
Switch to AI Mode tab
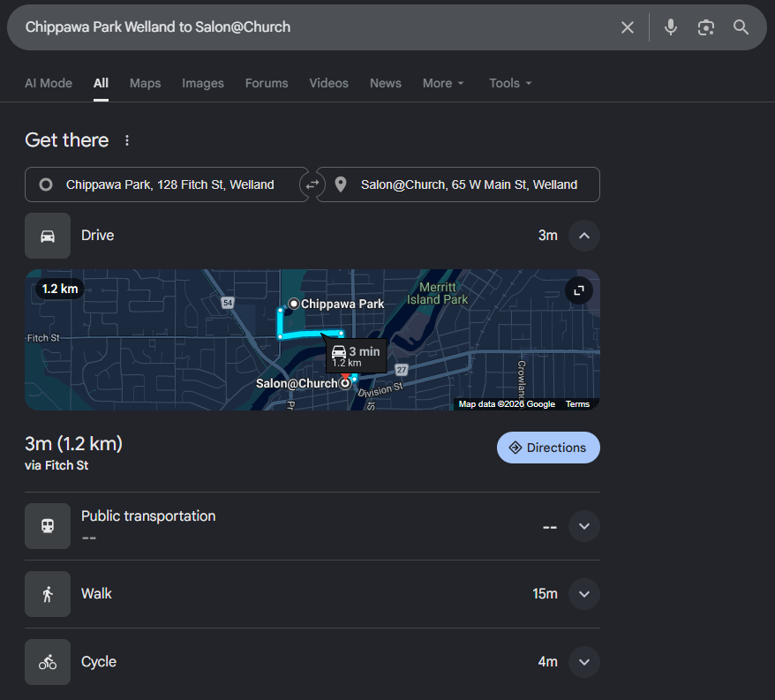(49, 83)
